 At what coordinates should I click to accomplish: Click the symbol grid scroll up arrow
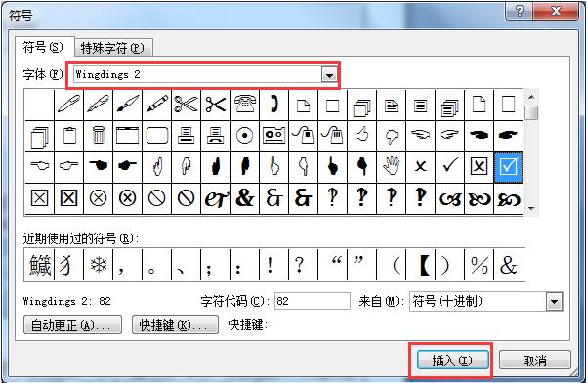(531, 97)
